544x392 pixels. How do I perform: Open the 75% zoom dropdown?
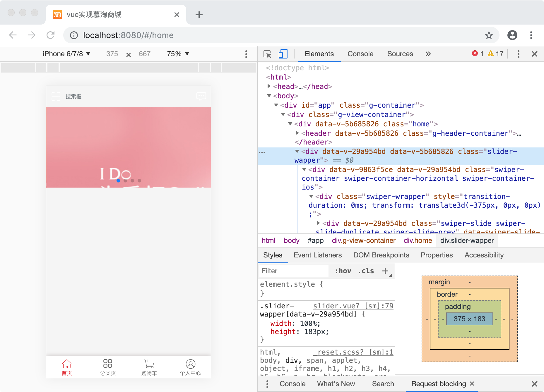(178, 54)
